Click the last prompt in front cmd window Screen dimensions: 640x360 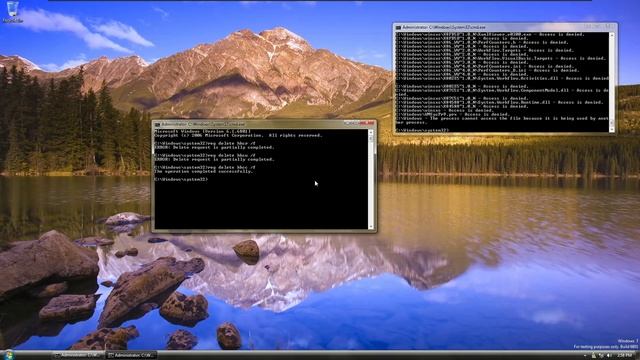point(181,179)
